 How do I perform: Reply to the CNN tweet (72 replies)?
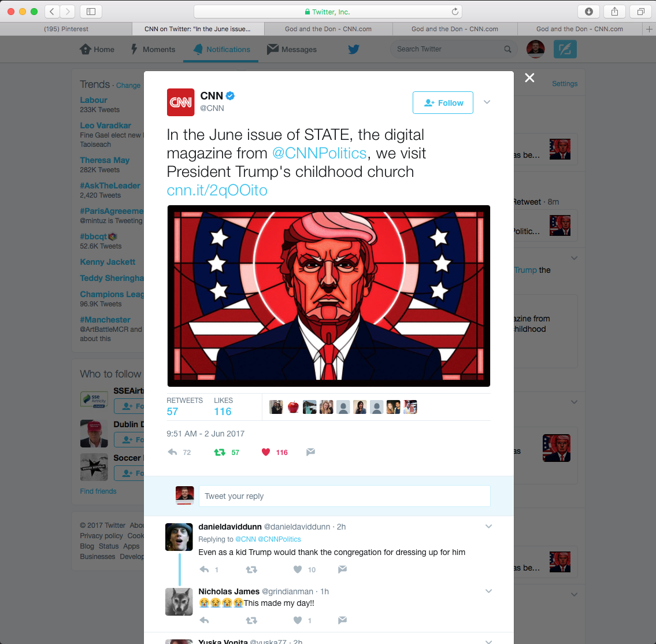tap(172, 452)
